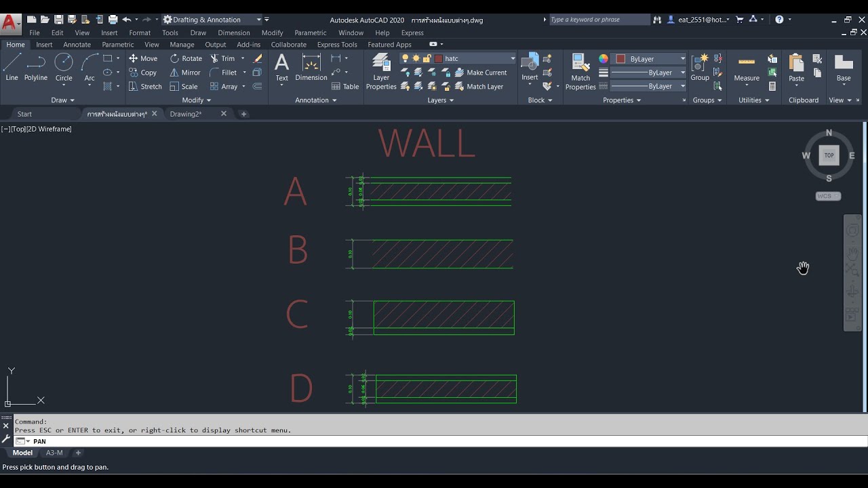Screen dimensions: 868x488
Task: Click the Copy tool in Modify panel
Action: point(143,73)
